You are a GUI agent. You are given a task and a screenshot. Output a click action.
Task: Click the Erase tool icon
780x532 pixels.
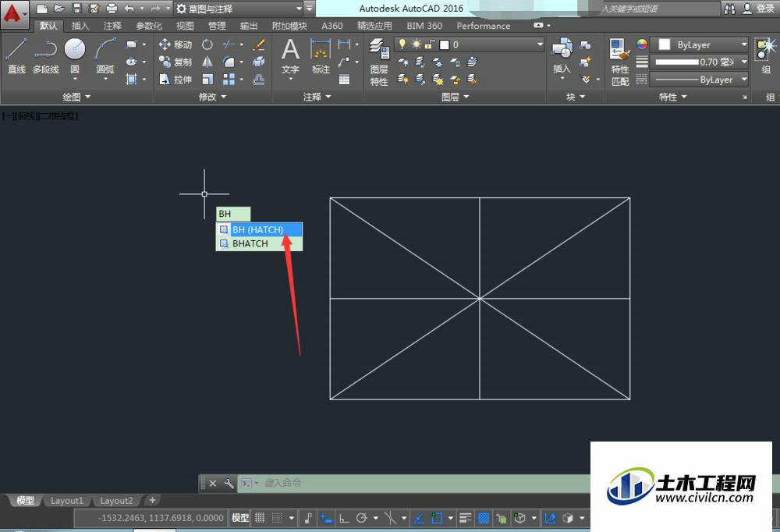coord(258,44)
